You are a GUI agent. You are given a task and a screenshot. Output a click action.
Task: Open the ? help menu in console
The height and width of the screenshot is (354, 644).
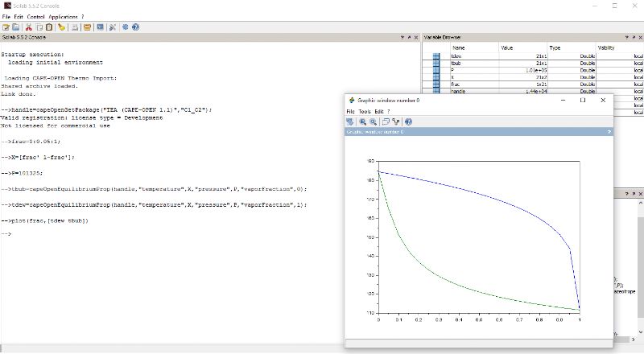[x=83, y=17]
